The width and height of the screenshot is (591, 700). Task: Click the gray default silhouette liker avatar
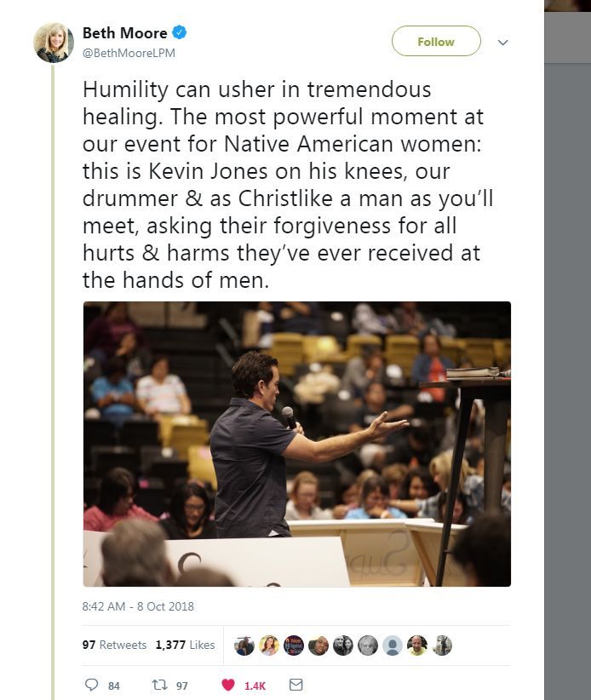pyautogui.click(x=393, y=645)
